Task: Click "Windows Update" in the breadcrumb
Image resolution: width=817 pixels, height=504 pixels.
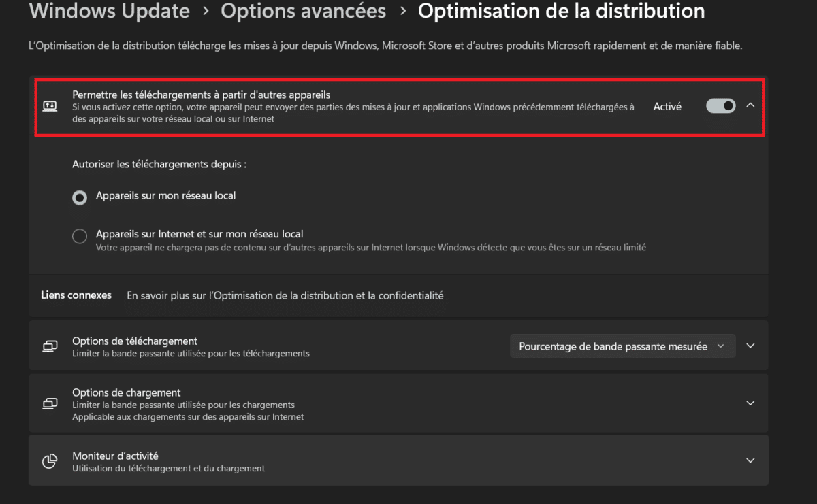Action: tap(109, 11)
